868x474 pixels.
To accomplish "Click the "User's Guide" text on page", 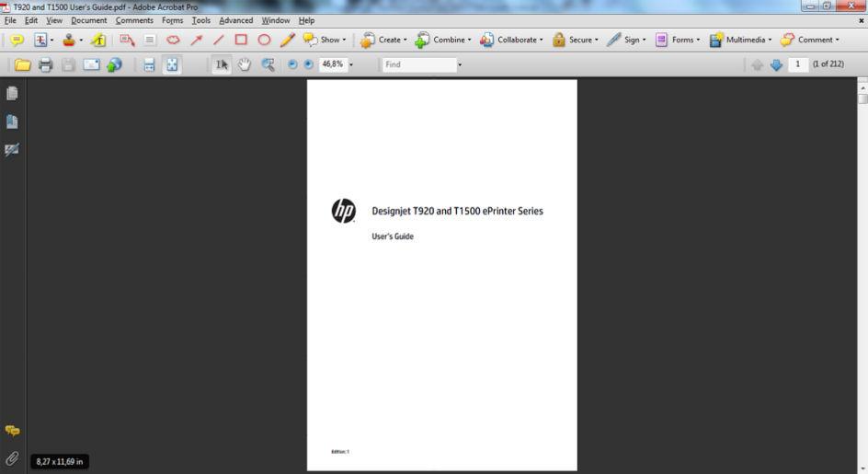I will (x=393, y=237).
